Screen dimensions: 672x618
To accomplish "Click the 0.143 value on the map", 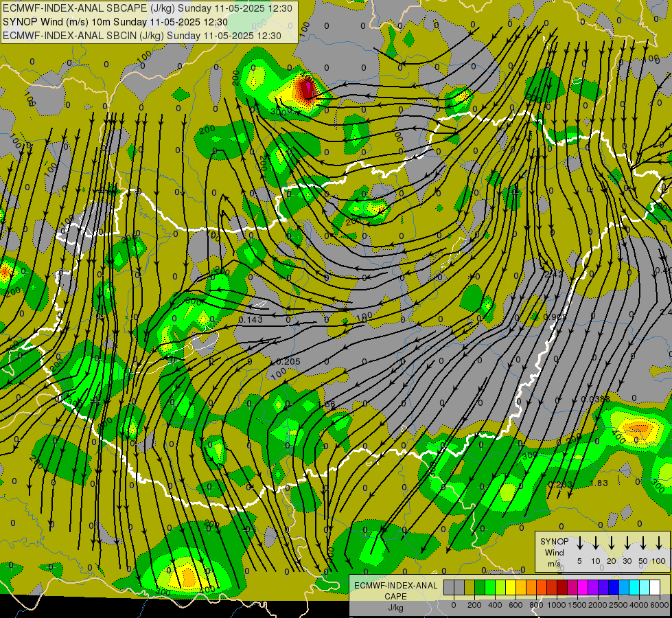I will pyautogui.click(x=251, y=319).
